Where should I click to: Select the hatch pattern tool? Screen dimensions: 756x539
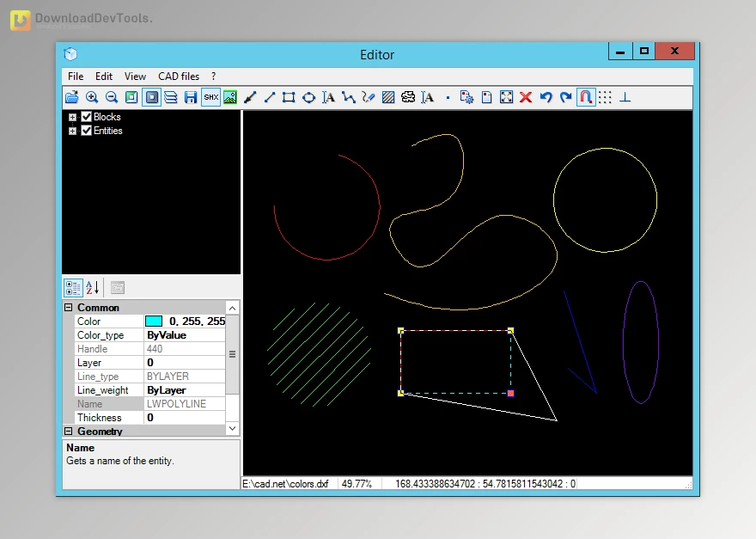388,97
